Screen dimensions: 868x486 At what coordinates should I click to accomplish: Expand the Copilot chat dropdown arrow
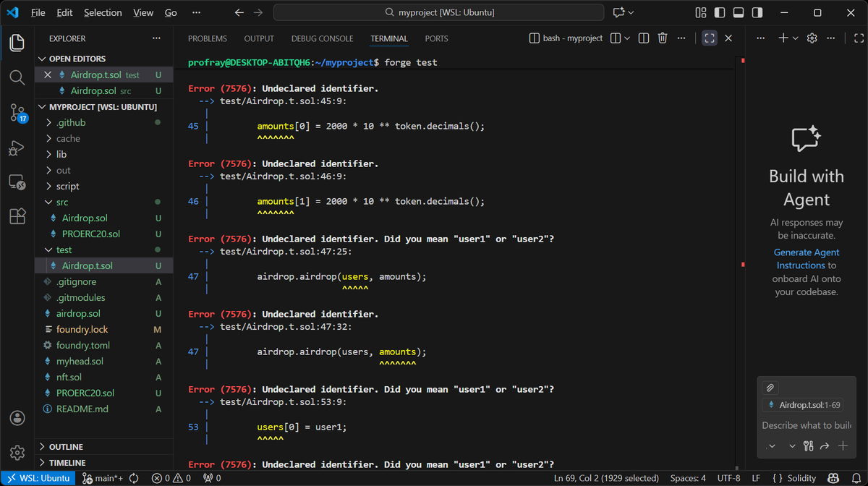click(x=631, y=12)
